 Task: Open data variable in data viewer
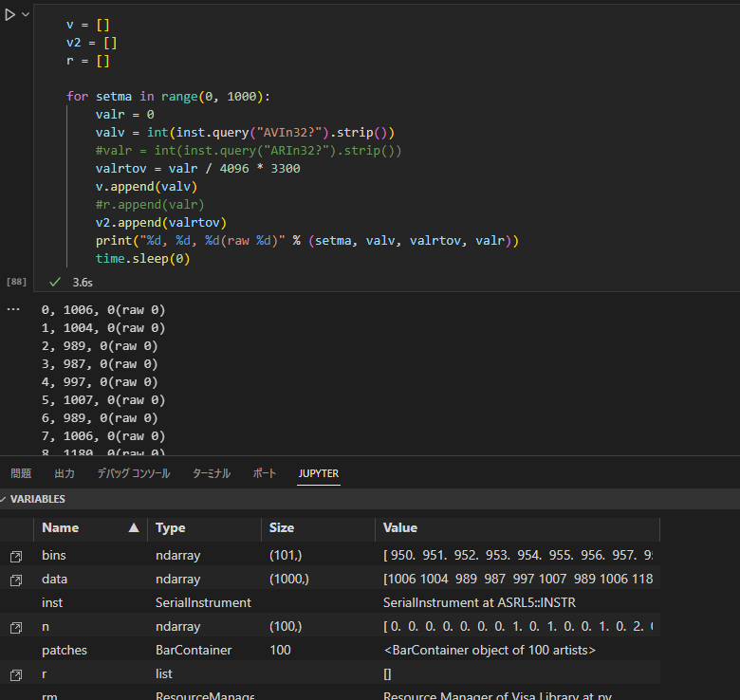(x=16, y=579)
